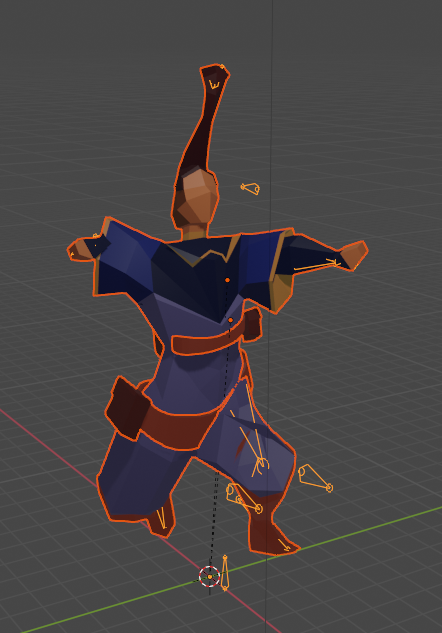Click the dark pouch on the hip belt
The height and width of the screenshot is (633, 442).
(x=127, y=407)
